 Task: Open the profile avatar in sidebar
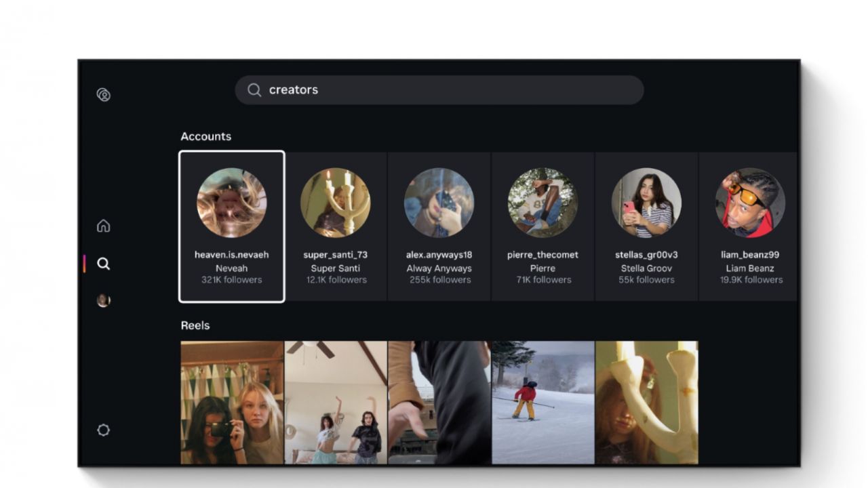[x=104, y=300]
